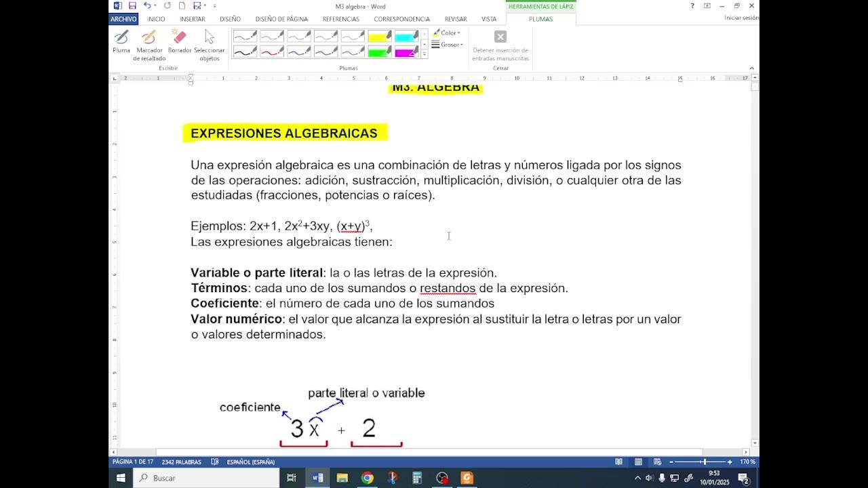Switch to the DISEÑO tab
This screenshot has width=868, height=488.
click(x=230, y=19)
